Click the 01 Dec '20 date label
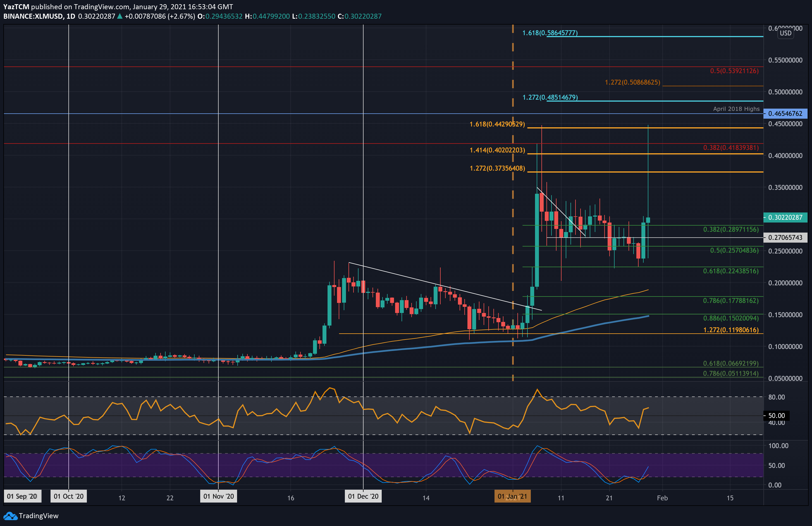The width and height of the screenshot is (812, 526). [363, 496]
